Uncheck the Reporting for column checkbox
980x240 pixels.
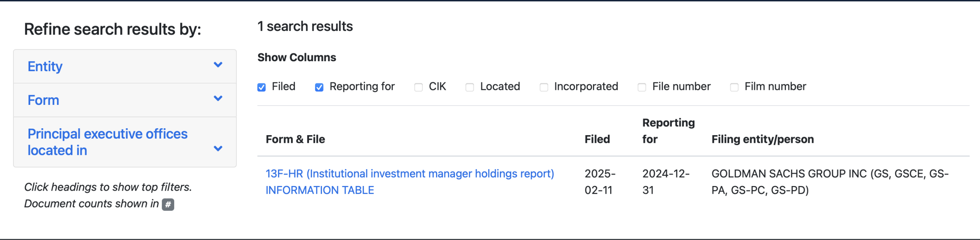tap(319, 87)
